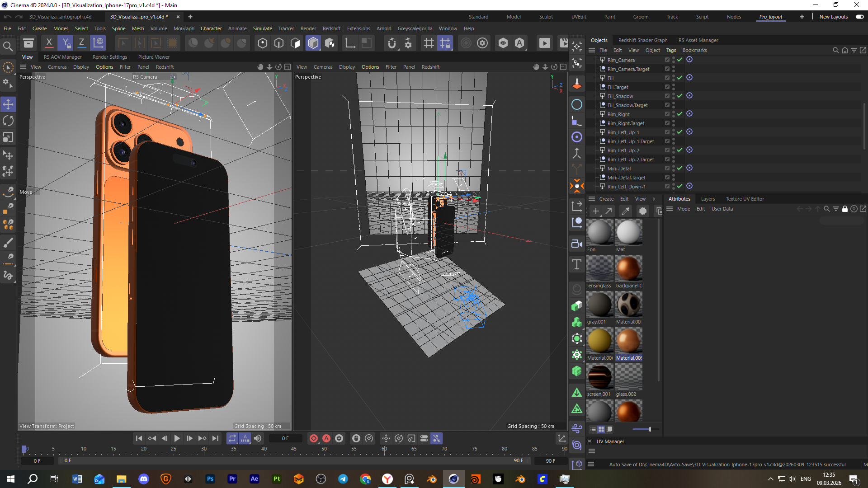The width and height of the screenshot is (868, 488).
Task: Toggle the green enable check for Fill
Action: tap(679, 78)
